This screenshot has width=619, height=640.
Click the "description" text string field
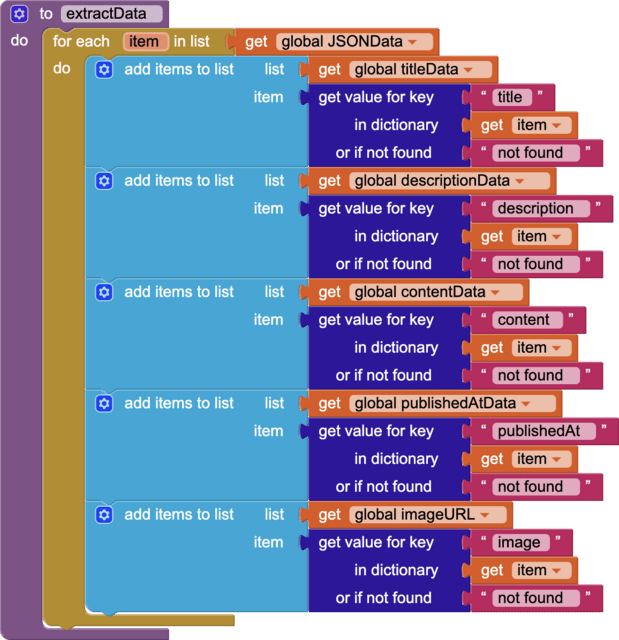pos(534,209)
